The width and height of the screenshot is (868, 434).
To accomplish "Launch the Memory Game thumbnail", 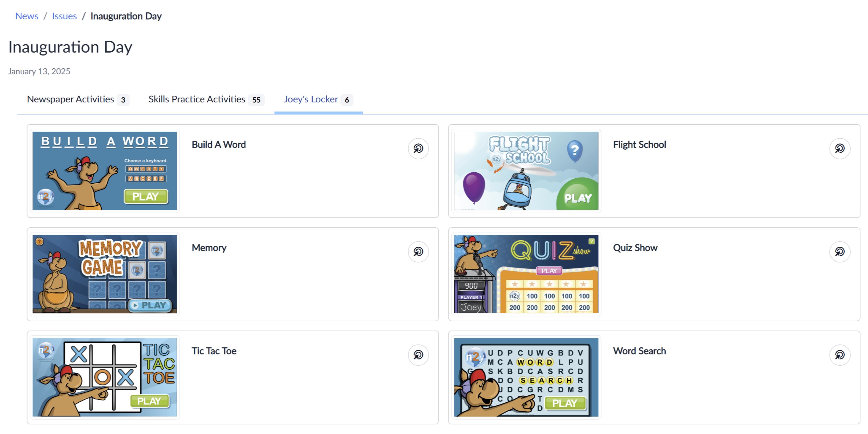I will coord(105,274).
